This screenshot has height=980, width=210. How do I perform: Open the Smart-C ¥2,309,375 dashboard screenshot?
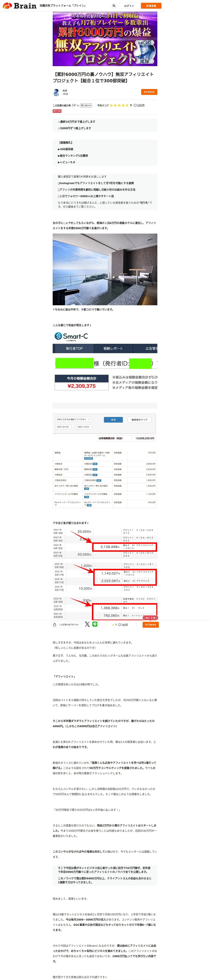105,361
